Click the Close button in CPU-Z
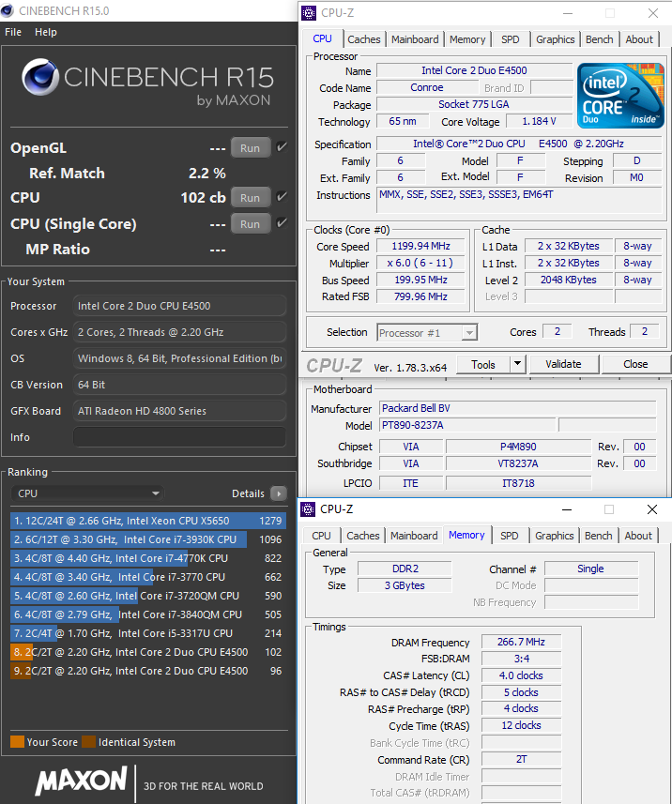This screenshot has height=804, width=672. (635, 364)
